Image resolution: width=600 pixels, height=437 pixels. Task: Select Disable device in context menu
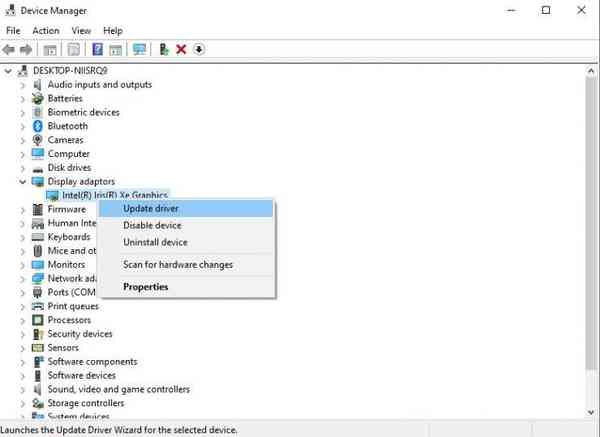154,225
